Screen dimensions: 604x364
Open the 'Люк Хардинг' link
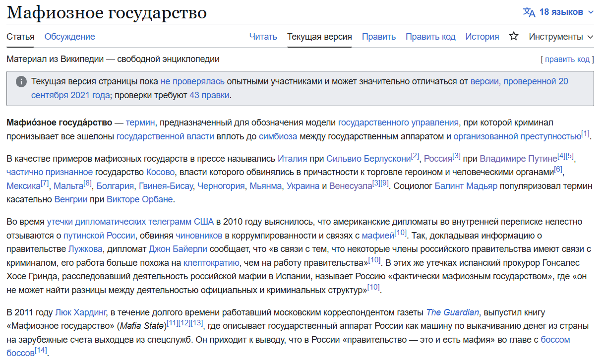(81, 312)
